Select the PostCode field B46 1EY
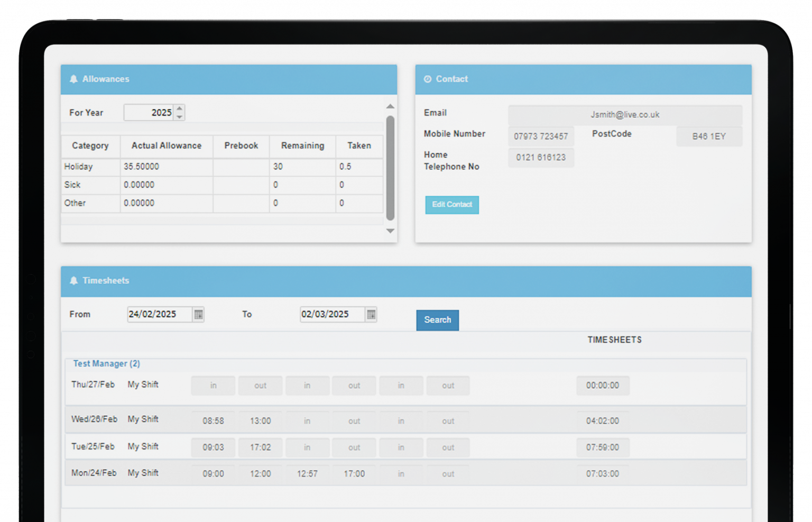This screenshot has height=522, width=812. pos(709,136)
